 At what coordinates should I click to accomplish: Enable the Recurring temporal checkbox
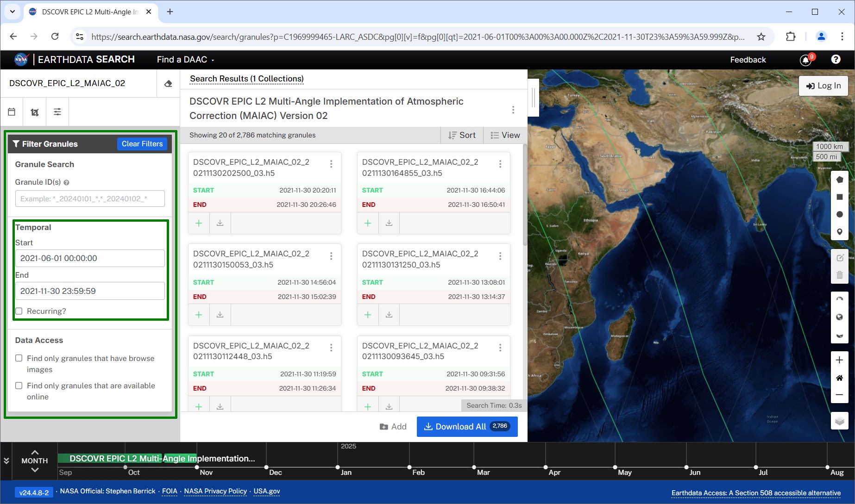click(x=19, y=311)
